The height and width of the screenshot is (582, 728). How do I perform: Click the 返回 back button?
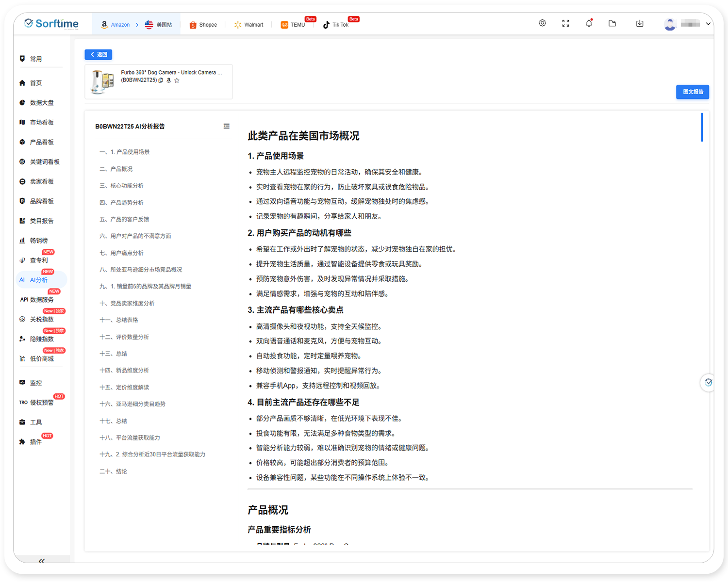coord(98,54)
